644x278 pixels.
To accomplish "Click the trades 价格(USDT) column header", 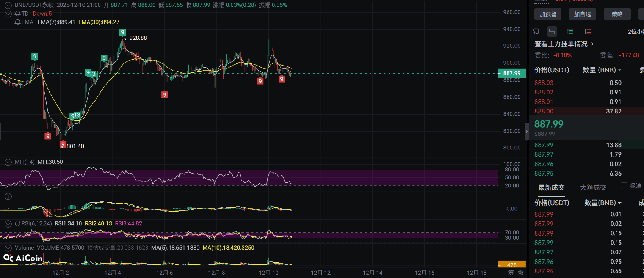I will (552, 203).
